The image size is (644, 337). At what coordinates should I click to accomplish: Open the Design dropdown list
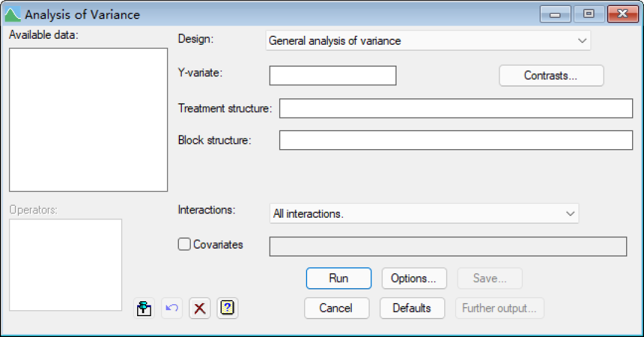[x=428, y=41]
